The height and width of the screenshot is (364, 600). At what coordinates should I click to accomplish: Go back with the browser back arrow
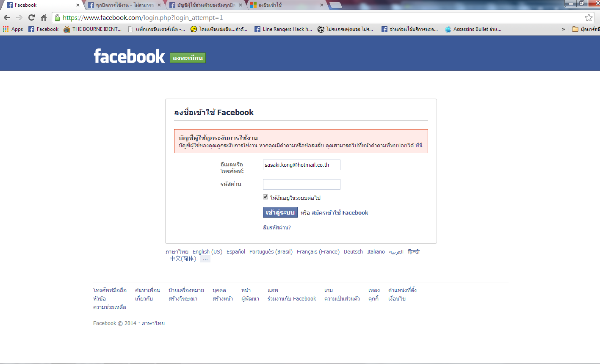(x=7, y=18)
